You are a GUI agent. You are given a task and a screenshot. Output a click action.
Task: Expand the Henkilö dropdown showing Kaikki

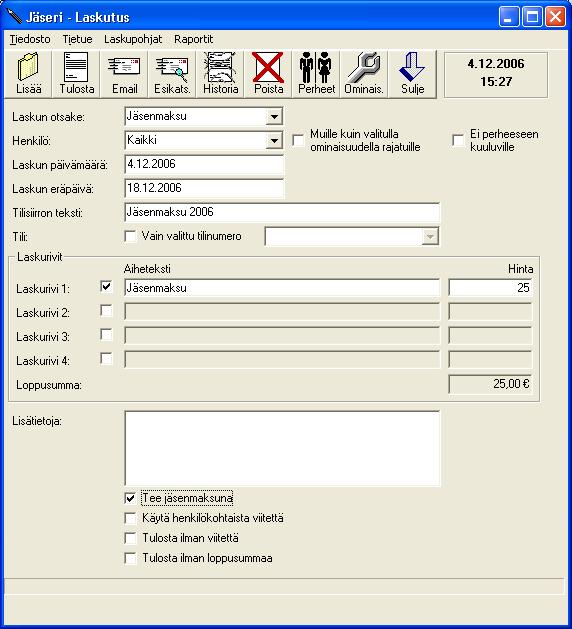click(274, 141)
